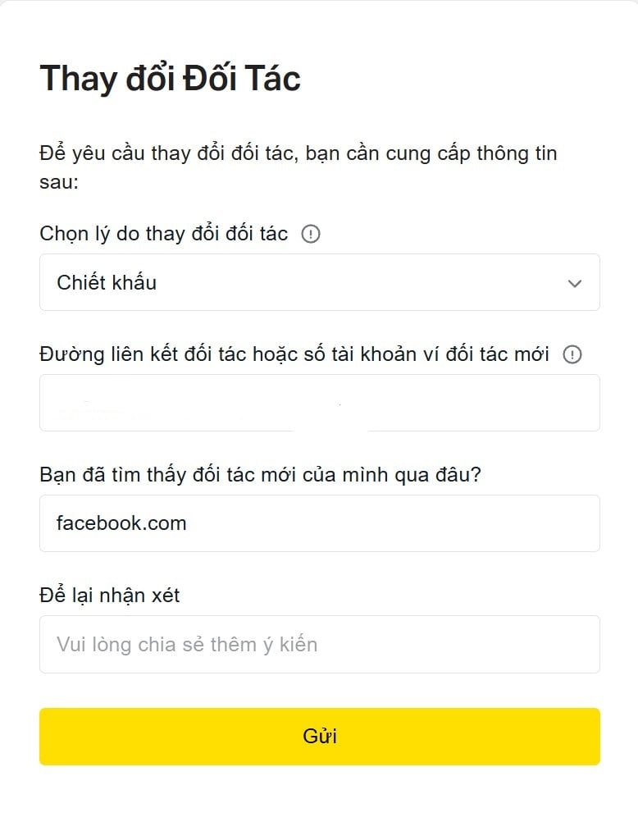
Task: Click the 'Vui lòng chia sẻ thêm ý kiến' field
Action: (319, 645)
